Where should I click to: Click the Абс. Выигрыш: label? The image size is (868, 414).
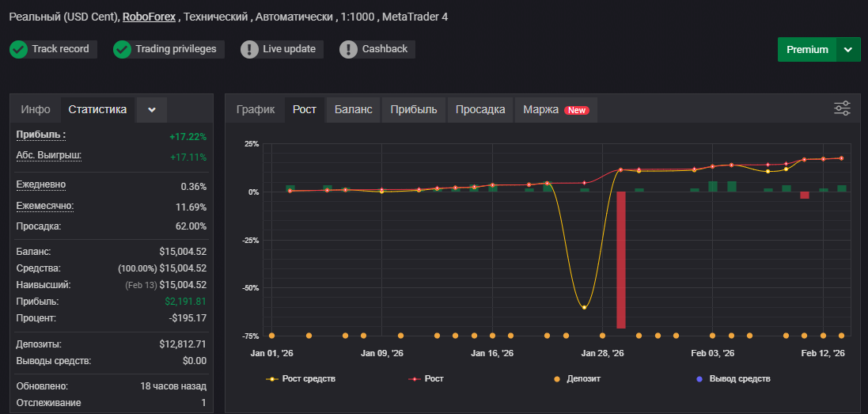point(49,155)
